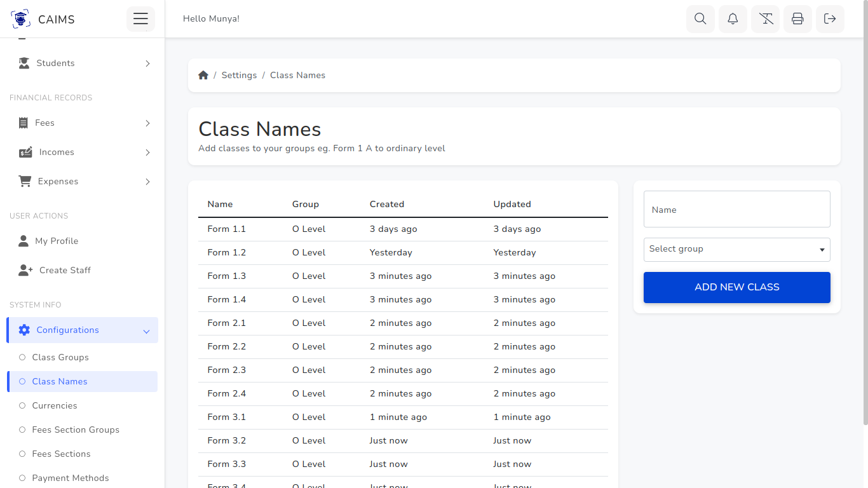The image size is (868, 488).
Task: Click ADD NEW CLASS button
Action: (x=737, y=287)
